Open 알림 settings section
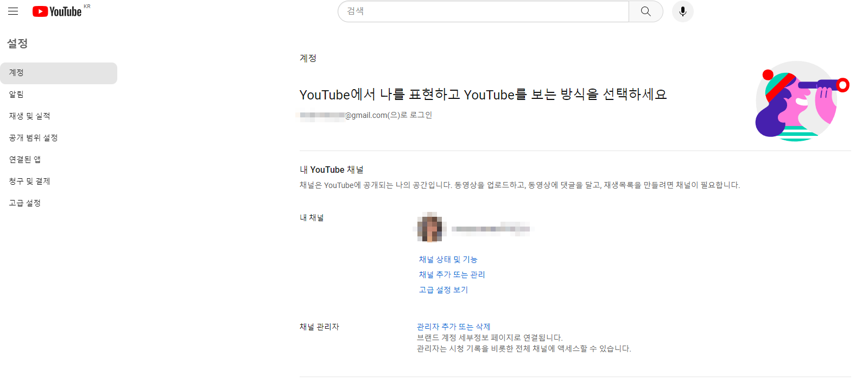 (x=59, y=95)
